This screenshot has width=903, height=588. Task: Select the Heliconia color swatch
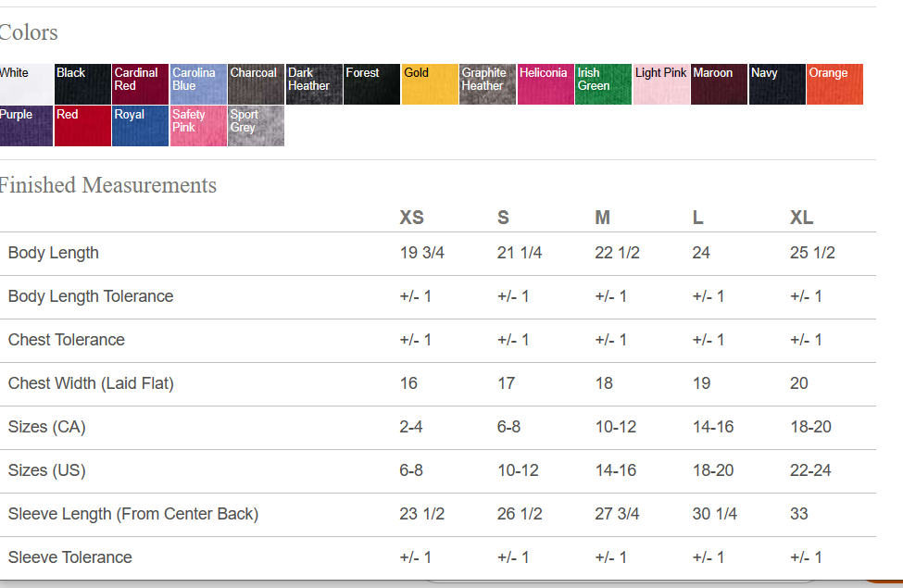546,84
